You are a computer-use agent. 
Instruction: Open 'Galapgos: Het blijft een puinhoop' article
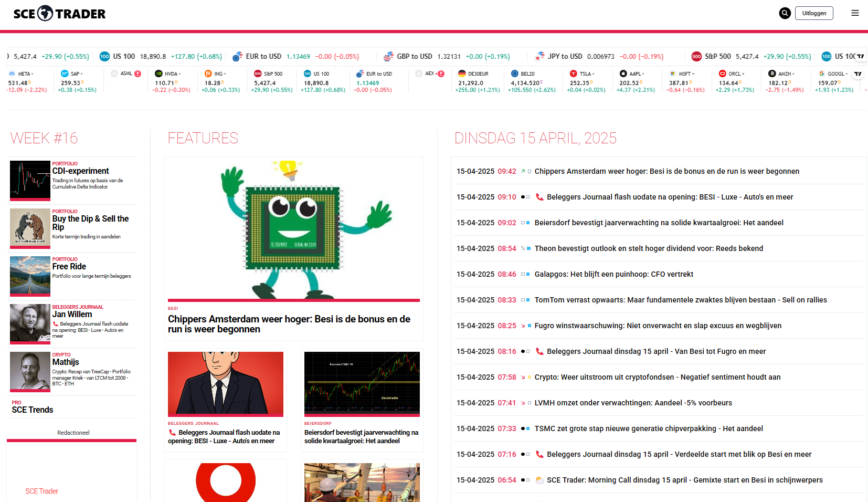(614, 274)
